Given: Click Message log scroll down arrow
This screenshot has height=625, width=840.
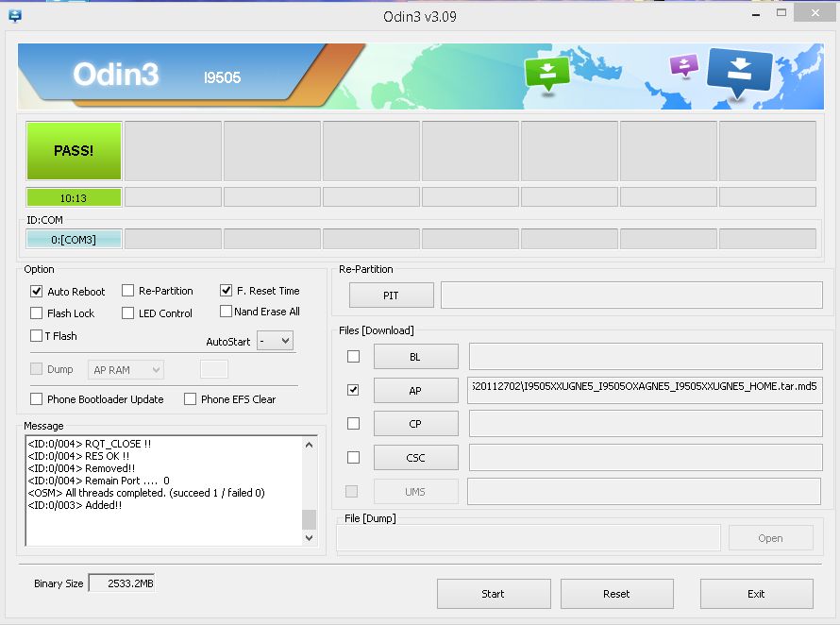Looking at the screenshot, I should click(x=310, y=537).
